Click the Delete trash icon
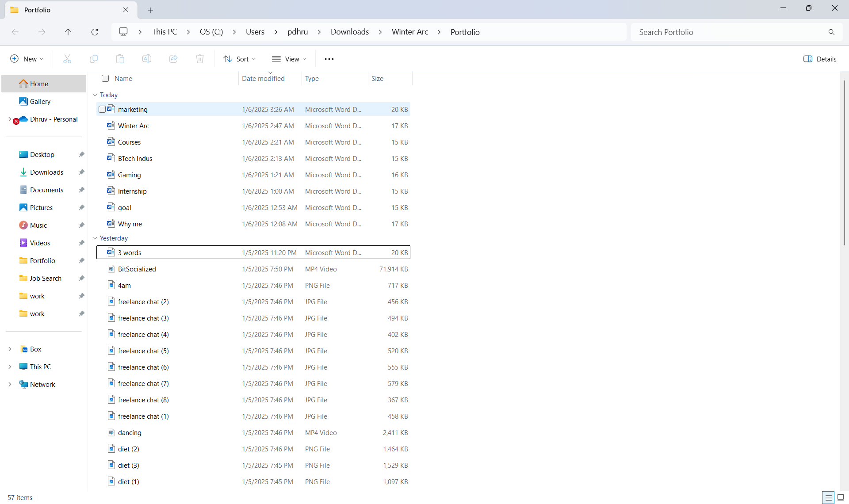849x504 pixels. coord(200,59)
